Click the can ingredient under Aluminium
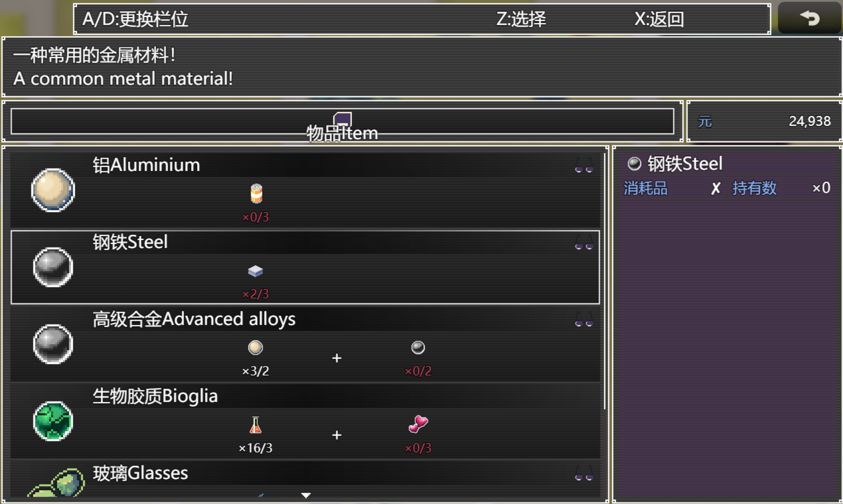Viewport: 843px width, 504px height. (x=256, y=194)
